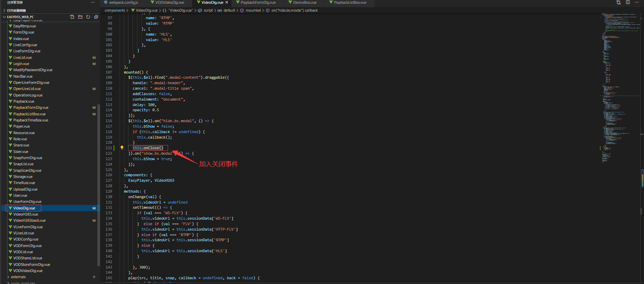Screen dimensions: 644x284
Task: Switch to PlaybackListBox.vue tab
Action: 350,2
